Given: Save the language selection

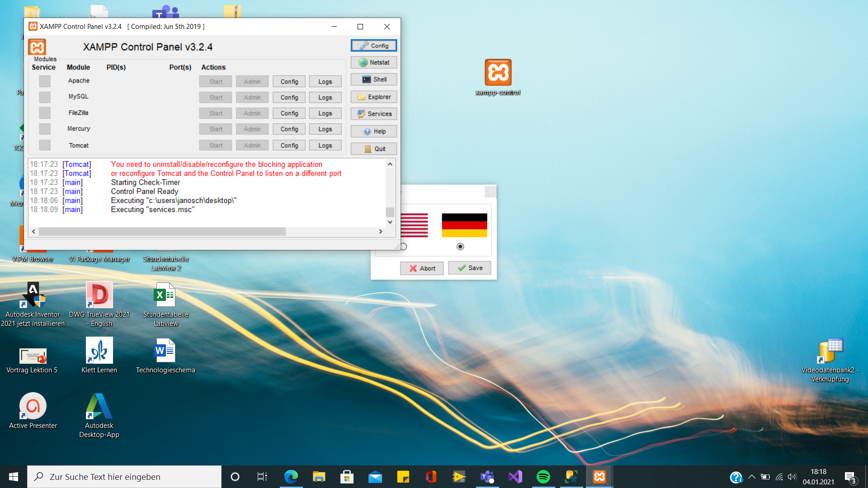Looking at the screenshot, I should coord(469,268).
